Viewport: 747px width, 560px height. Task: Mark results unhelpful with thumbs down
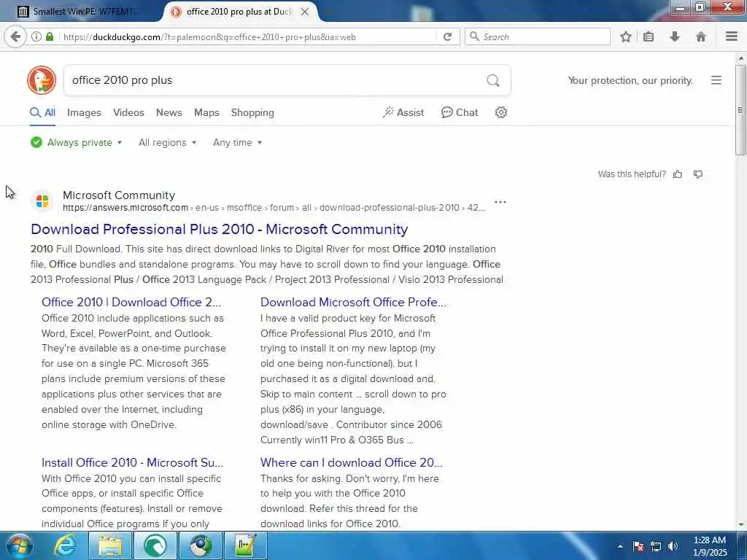(x=698, y=174)
